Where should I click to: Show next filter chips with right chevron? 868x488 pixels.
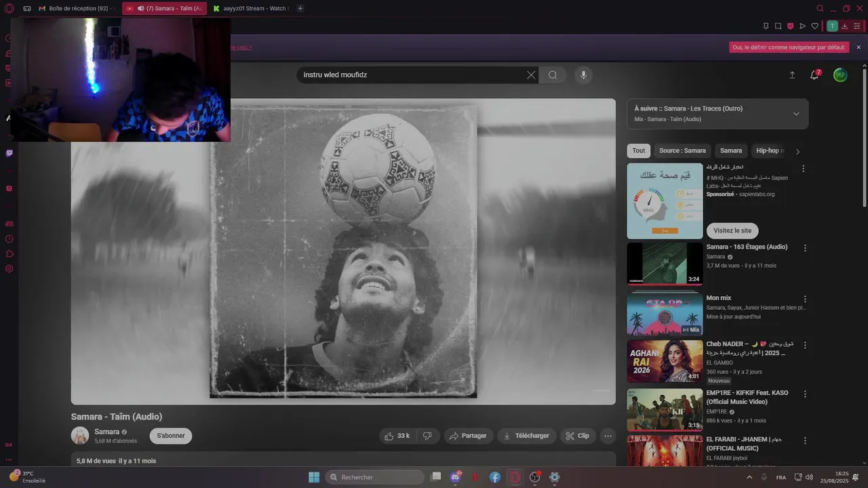(x=797, y=151)
